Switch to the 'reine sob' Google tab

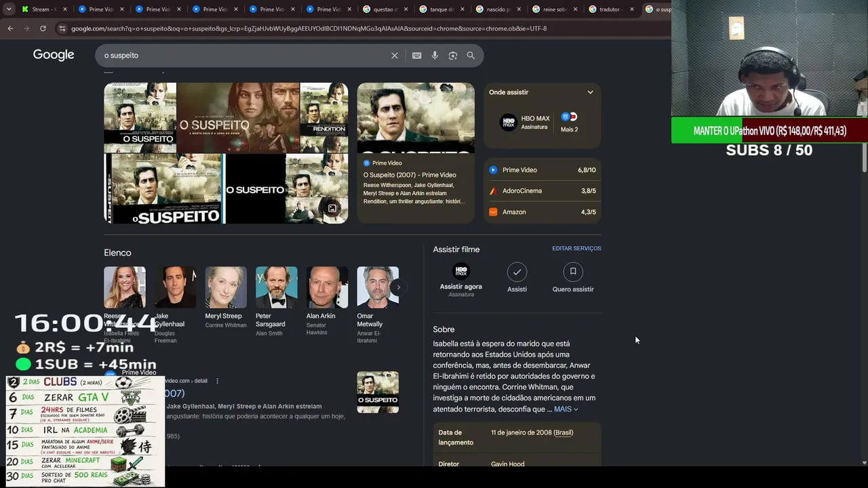[555, 9]
